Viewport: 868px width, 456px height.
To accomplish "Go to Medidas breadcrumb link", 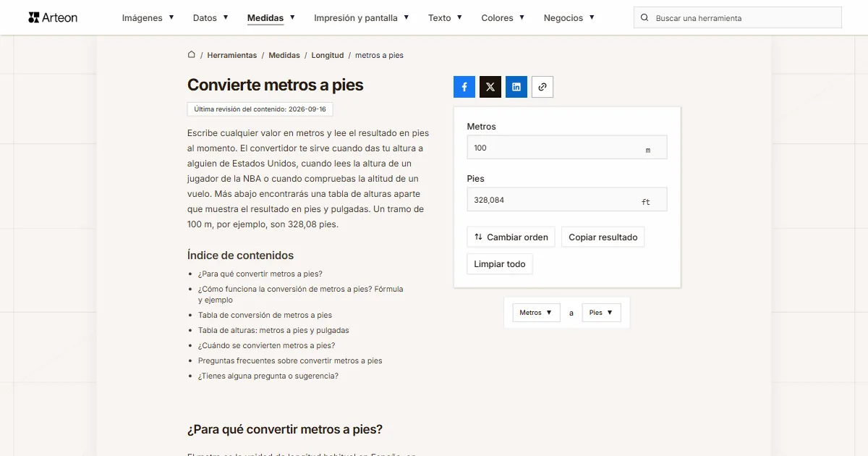I will tap(284, 55).
